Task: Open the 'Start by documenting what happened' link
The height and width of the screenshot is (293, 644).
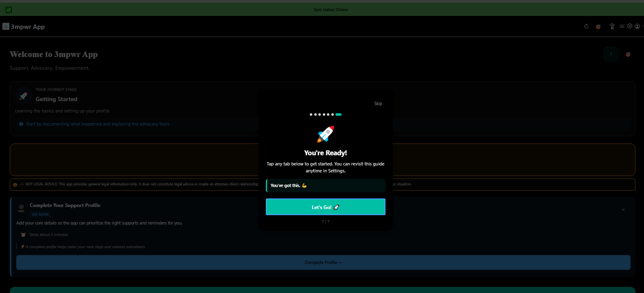Action: click(x=98, y=124)
